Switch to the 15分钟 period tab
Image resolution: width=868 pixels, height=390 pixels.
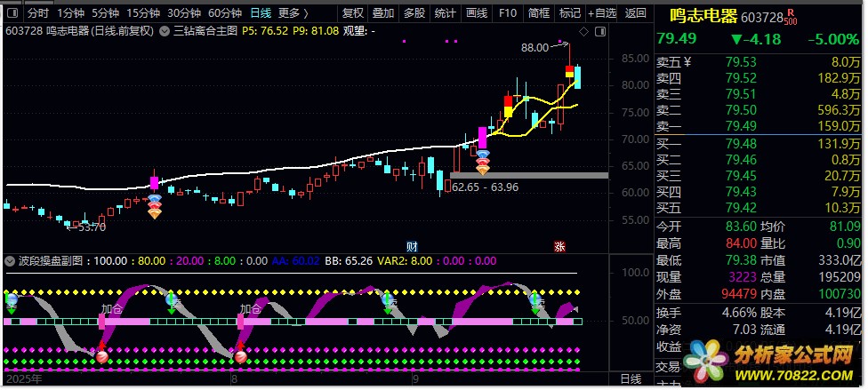(143, 12)
